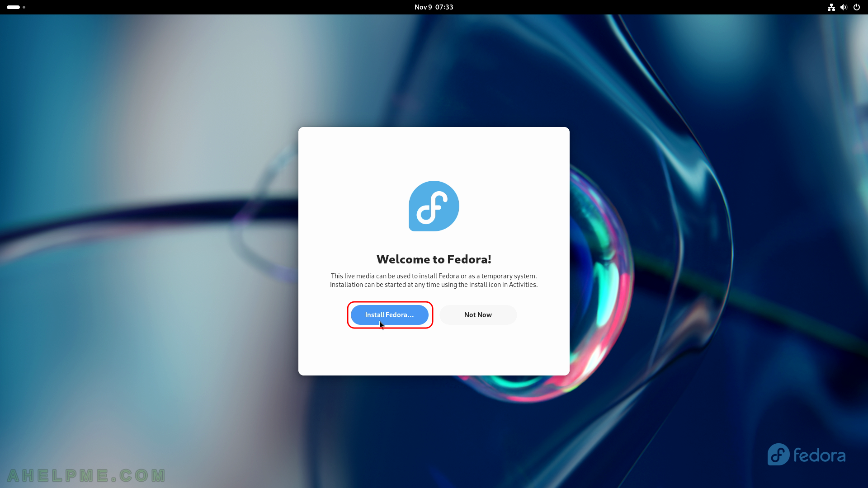Click the Install Fedora… button
Viewport: 868px width, 488px height.
389,315
